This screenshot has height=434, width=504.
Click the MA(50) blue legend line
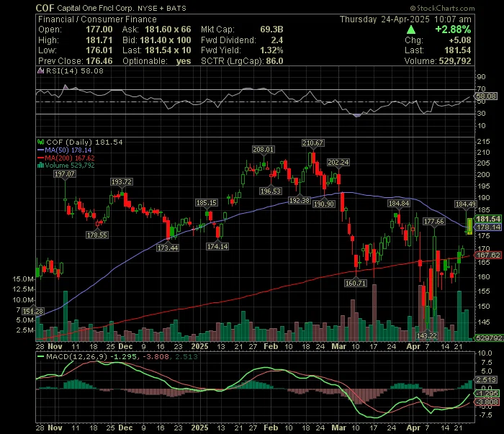[x=41, y=150]
